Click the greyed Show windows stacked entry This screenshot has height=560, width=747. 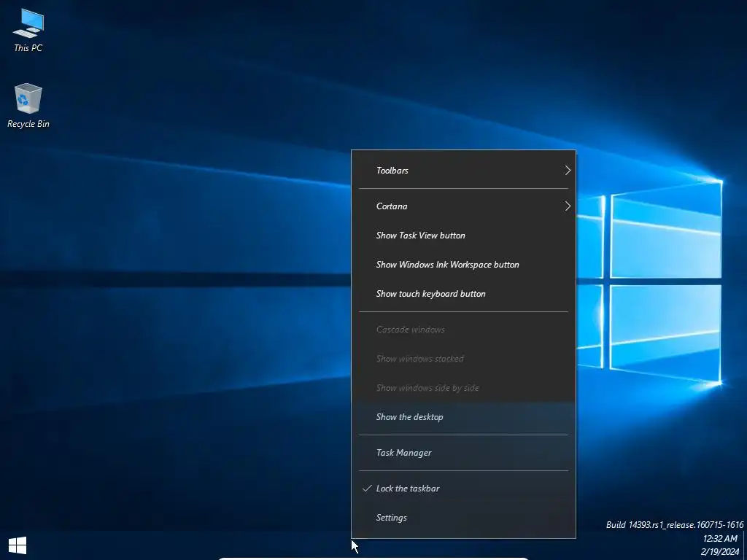click(463, 359)
